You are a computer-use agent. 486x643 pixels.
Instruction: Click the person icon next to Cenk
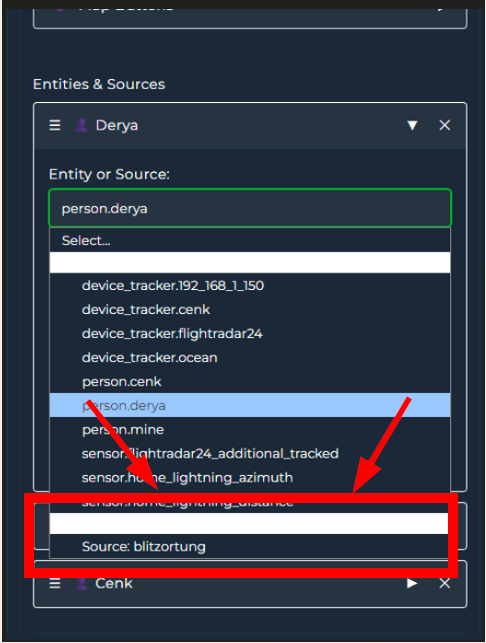pos(81,583)
